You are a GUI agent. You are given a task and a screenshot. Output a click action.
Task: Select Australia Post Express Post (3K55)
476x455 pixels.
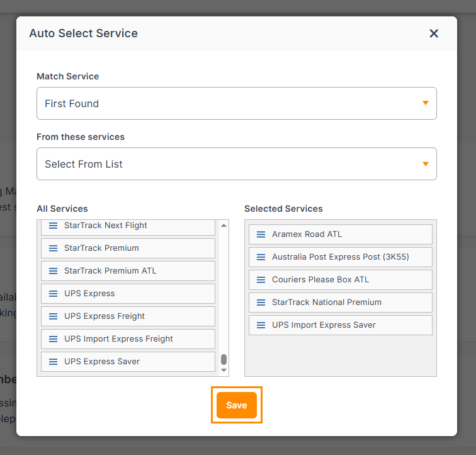pyautogui.click(x=326, y=257)
